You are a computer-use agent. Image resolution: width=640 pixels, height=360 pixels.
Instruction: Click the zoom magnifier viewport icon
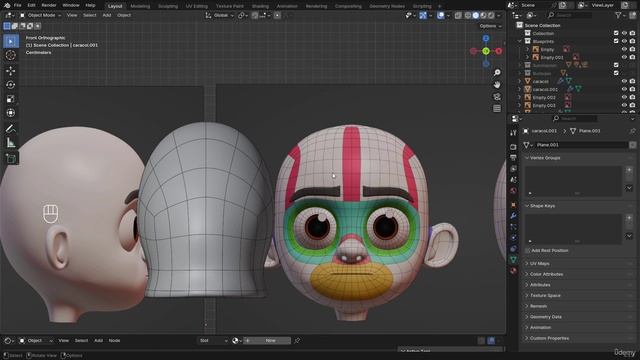coord(497,73)
